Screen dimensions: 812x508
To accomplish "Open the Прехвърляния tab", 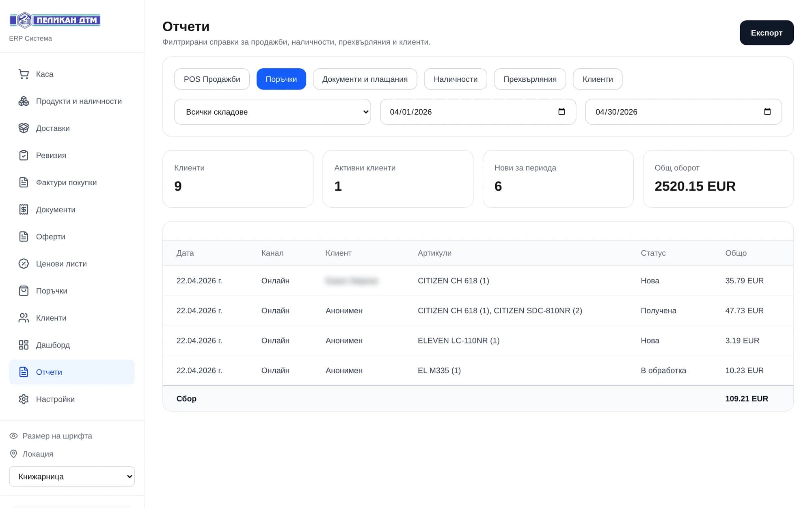I will coord(530,79).
